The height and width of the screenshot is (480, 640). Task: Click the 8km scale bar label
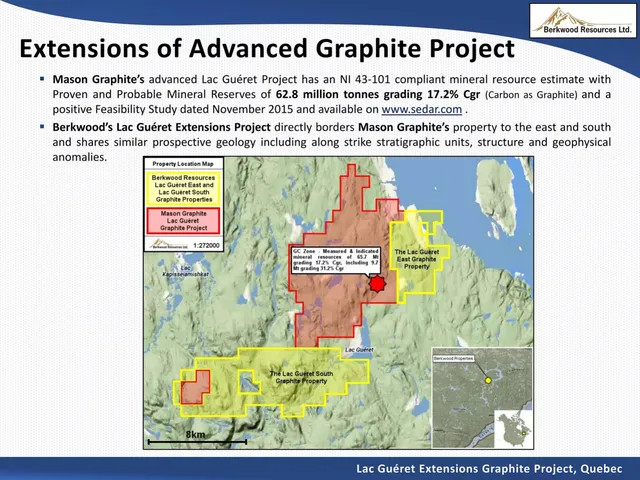click(196, 434)
